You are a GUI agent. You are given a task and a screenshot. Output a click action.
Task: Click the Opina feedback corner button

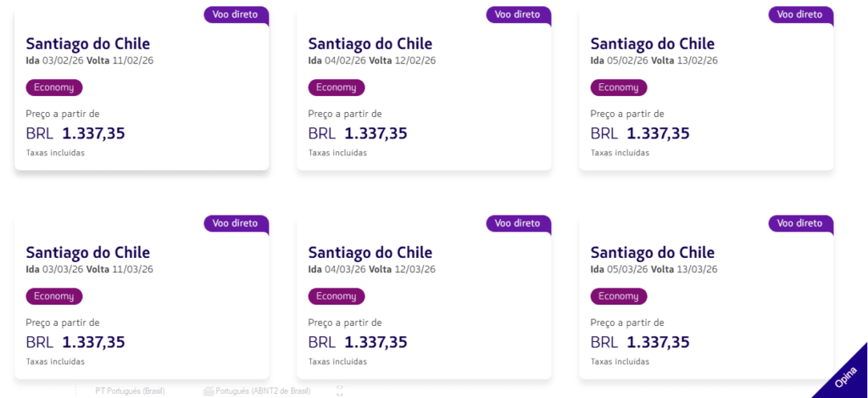(x=843, y=376)
